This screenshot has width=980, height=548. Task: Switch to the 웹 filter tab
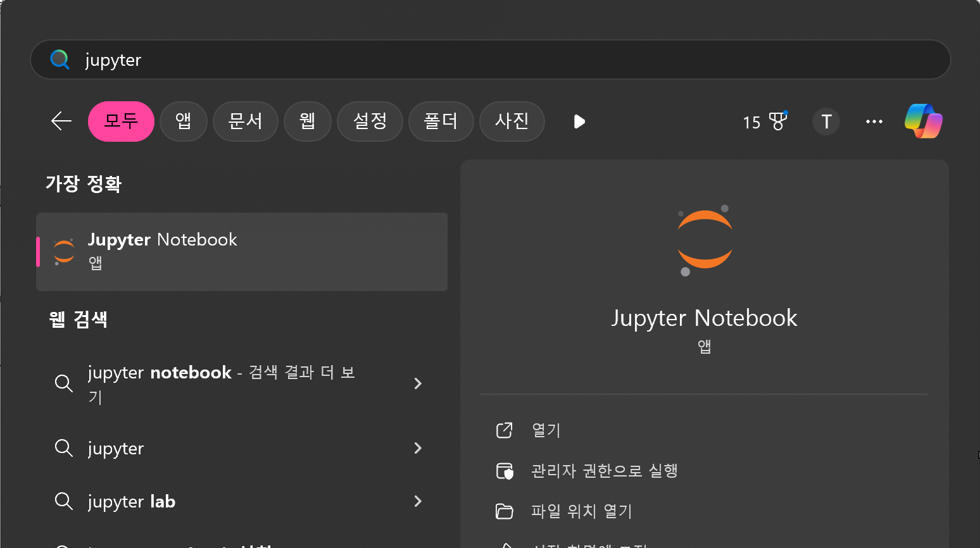(x=308, y=121)
